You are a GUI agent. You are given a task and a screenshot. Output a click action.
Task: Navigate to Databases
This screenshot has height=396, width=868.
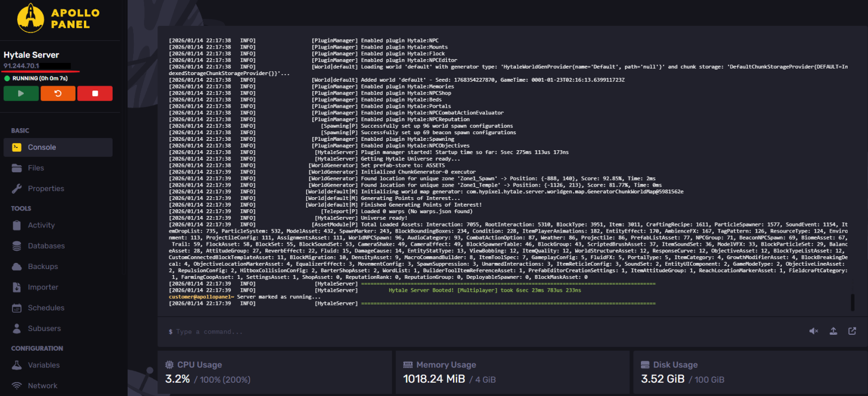tap(46, 246)
